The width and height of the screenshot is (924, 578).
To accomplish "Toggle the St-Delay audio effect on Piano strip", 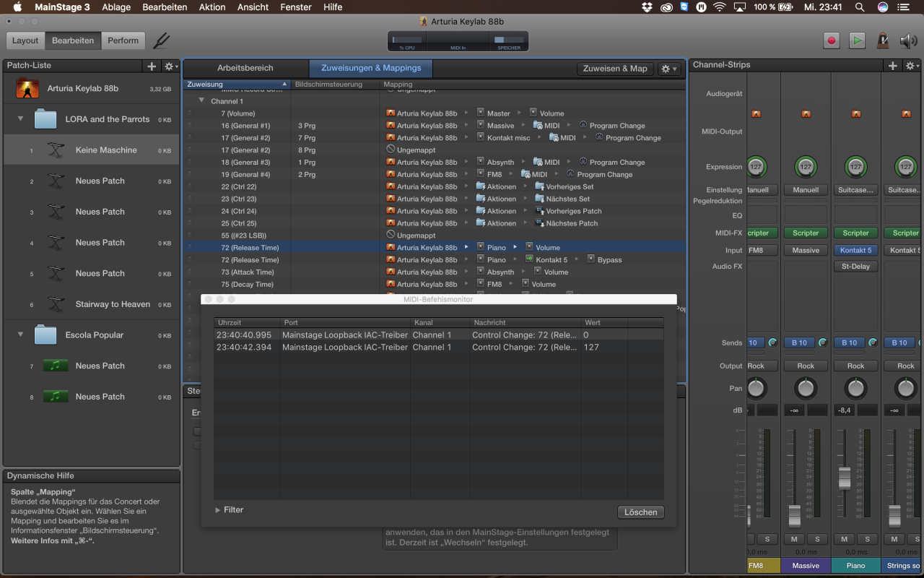I will coord(855,266).
